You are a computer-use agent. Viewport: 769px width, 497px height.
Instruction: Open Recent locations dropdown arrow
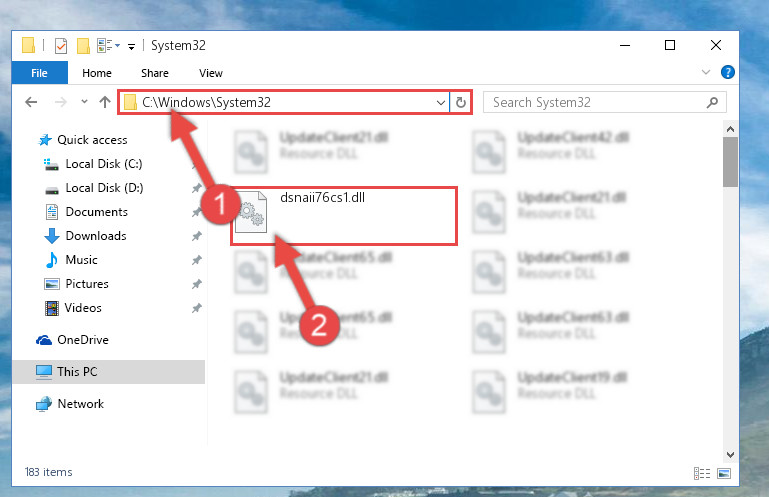84,102
